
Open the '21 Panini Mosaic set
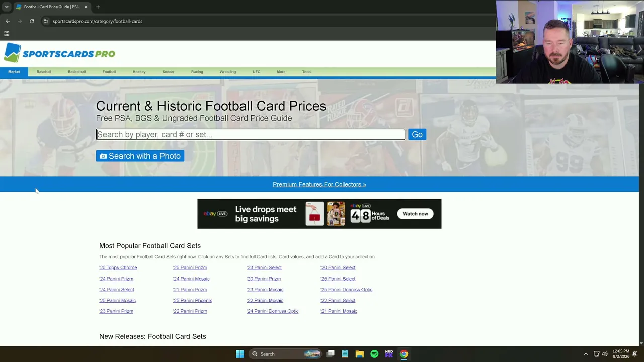pyautogui.click(x=339, y=311)
